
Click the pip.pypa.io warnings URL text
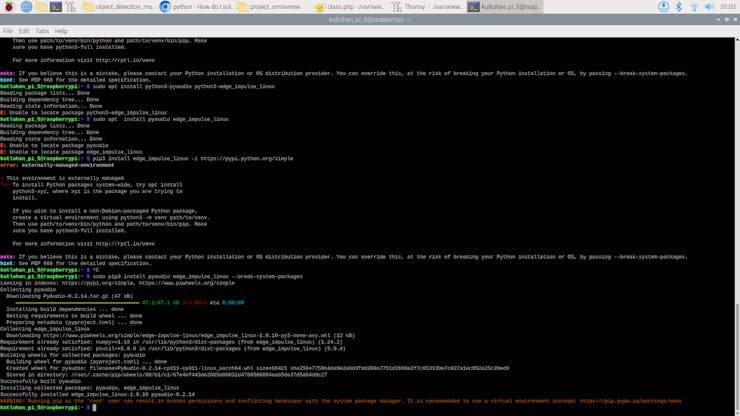click(x=631, y=401)
